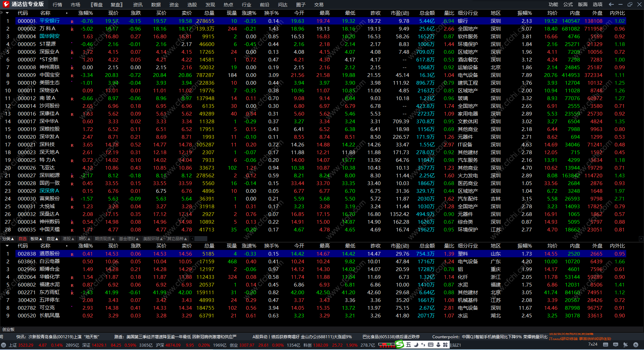The height and width of the screenshot is (350, 644).
Task: Click the R marker in 中国宝安 row
Action: point(72,76)
